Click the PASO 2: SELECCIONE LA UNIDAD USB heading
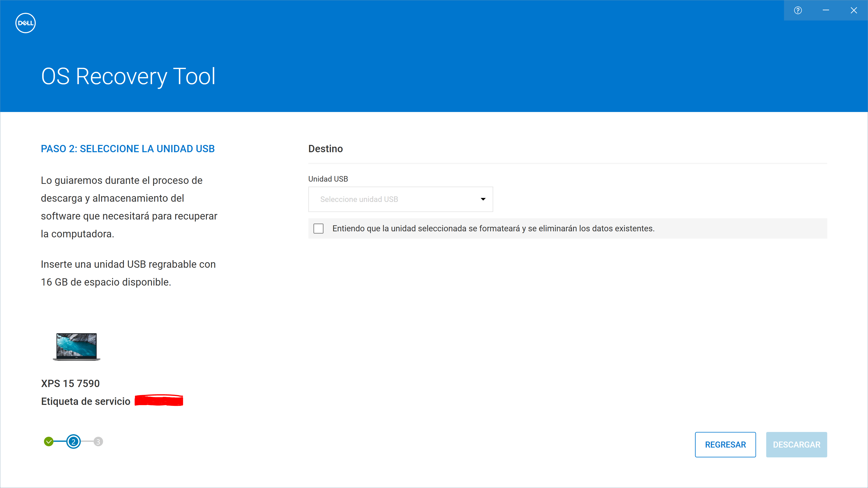This screenshot has width=868, height=488. pos(128,149)
